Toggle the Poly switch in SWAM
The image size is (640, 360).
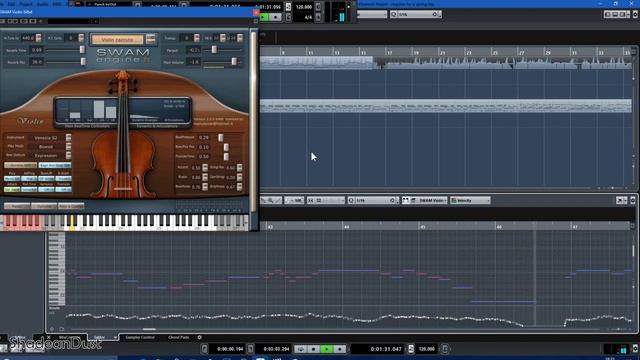pos(12,179)
